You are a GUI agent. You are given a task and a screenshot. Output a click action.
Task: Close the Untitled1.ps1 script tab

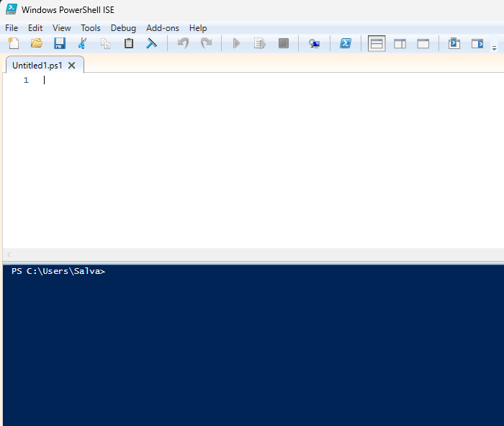tap(71, 65)
